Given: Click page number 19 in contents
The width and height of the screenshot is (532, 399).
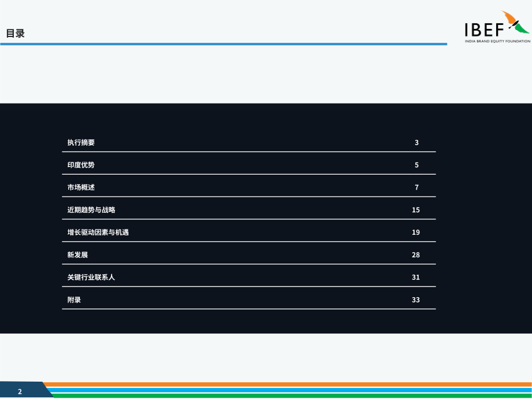Looking at the screenshot, I should (416, 232).
